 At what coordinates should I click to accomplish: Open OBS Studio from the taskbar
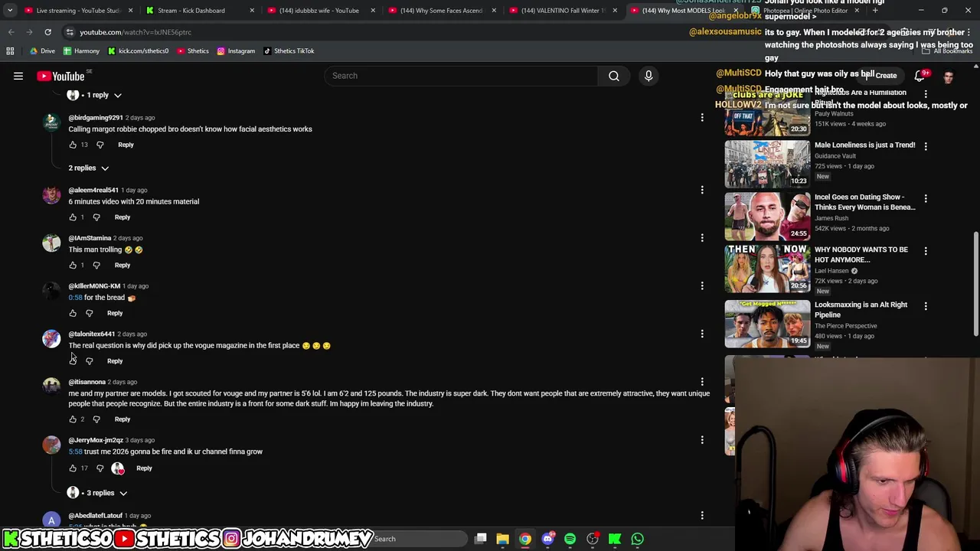[x=593, y=539]
